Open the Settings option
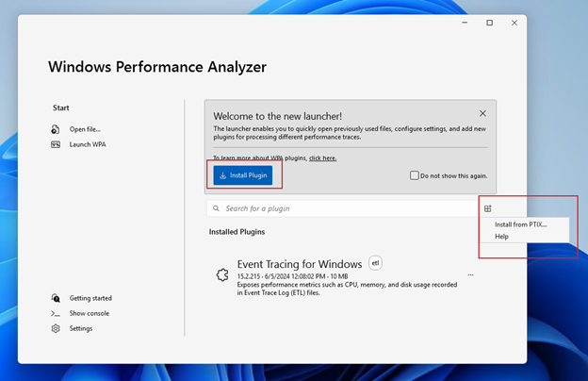The height and width of the screenshot is (381, 588). coord(81,328)
